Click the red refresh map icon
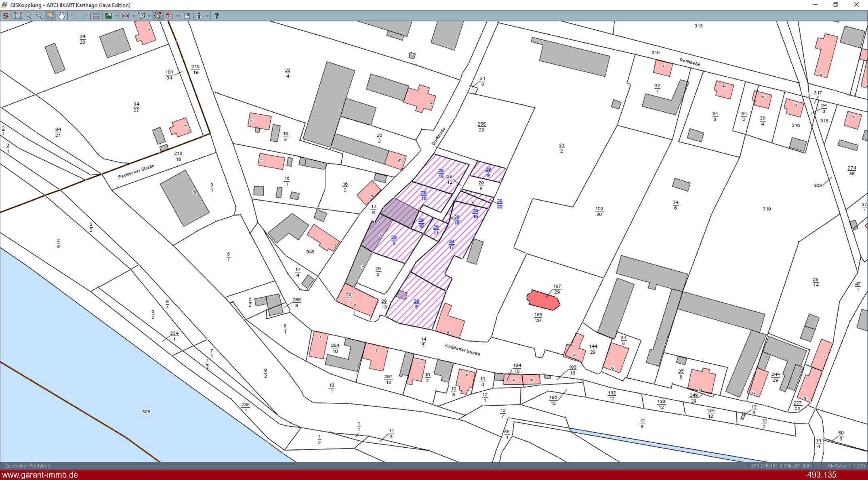Screen dimensions: 868x480 [6, 16]
